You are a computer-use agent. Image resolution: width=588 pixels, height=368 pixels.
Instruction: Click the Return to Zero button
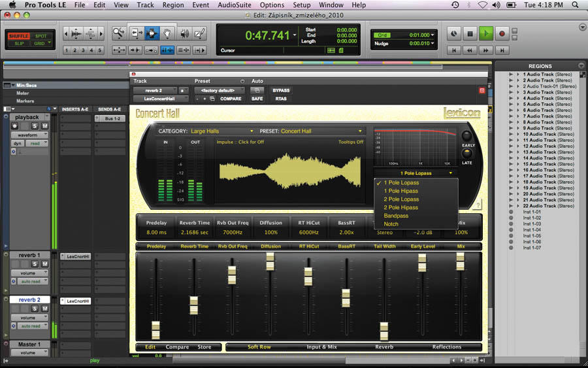pyautogui.click(x=455, y=50)
